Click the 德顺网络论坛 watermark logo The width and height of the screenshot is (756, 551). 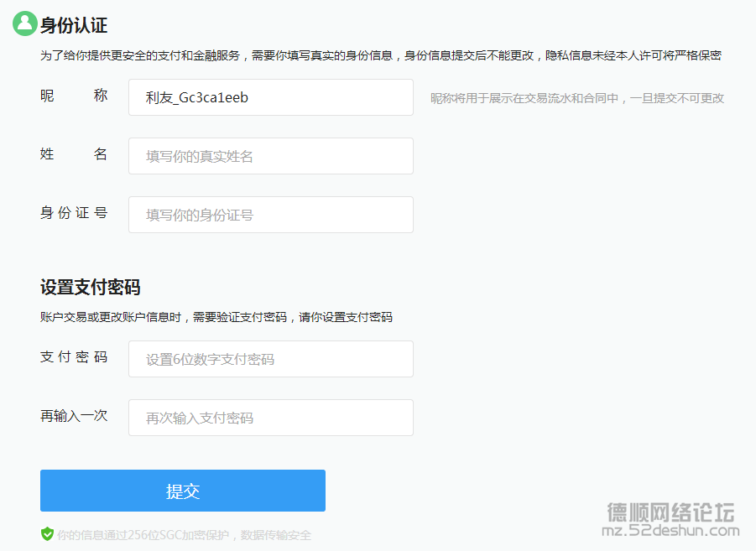coord(670,511)
